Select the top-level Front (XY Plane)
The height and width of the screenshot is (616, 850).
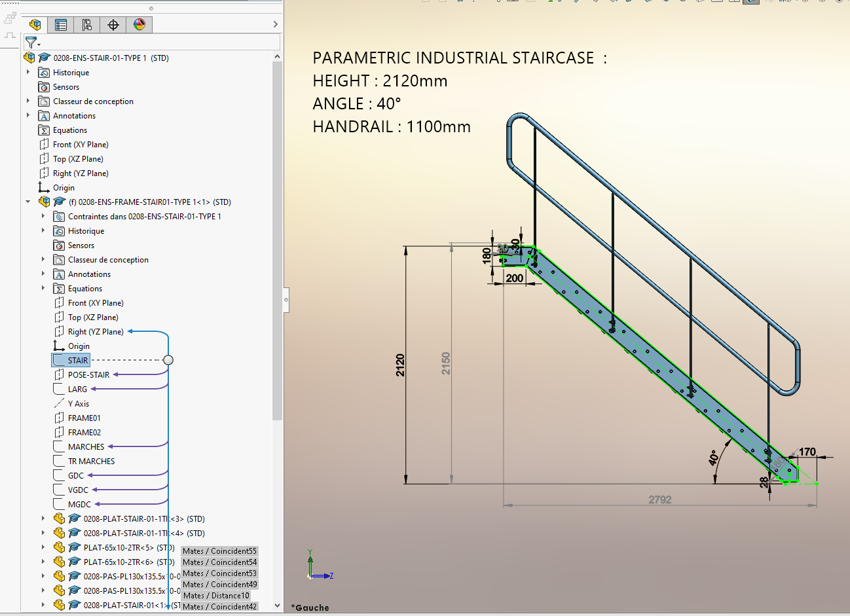click(x=81, y=145)
